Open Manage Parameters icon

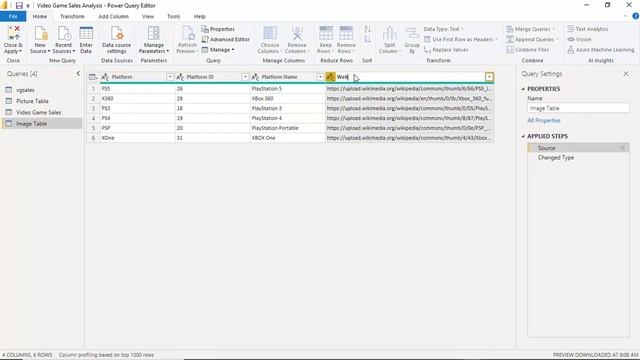point(154,33)
